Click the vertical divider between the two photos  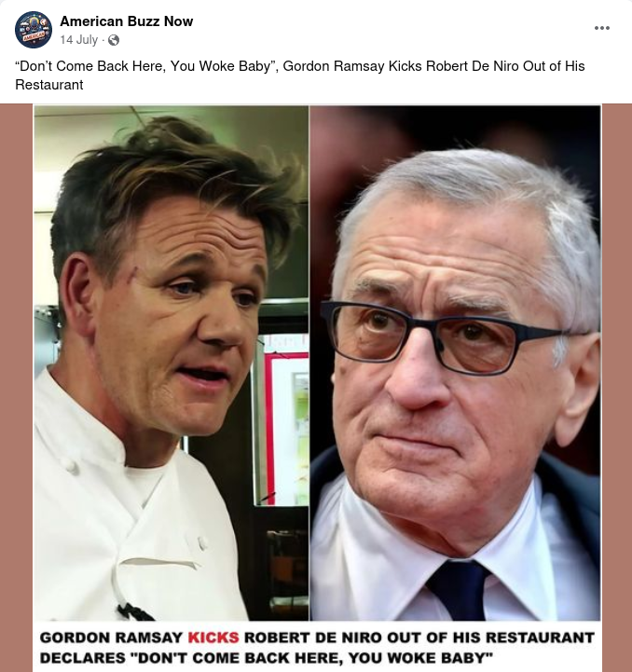pyautogui.click(x=309, y=363)
